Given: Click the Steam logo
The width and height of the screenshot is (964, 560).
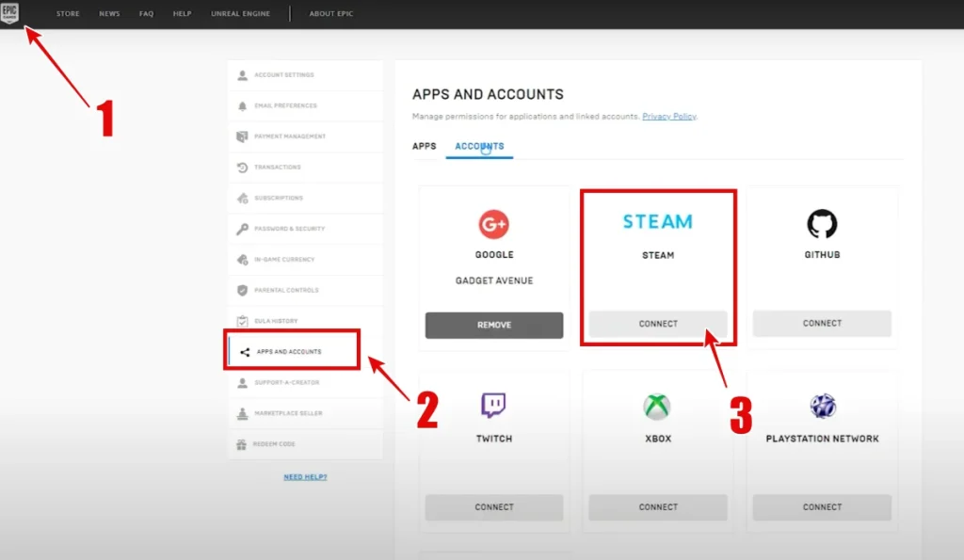Looking at the screenshot, I should coord(658,221).
